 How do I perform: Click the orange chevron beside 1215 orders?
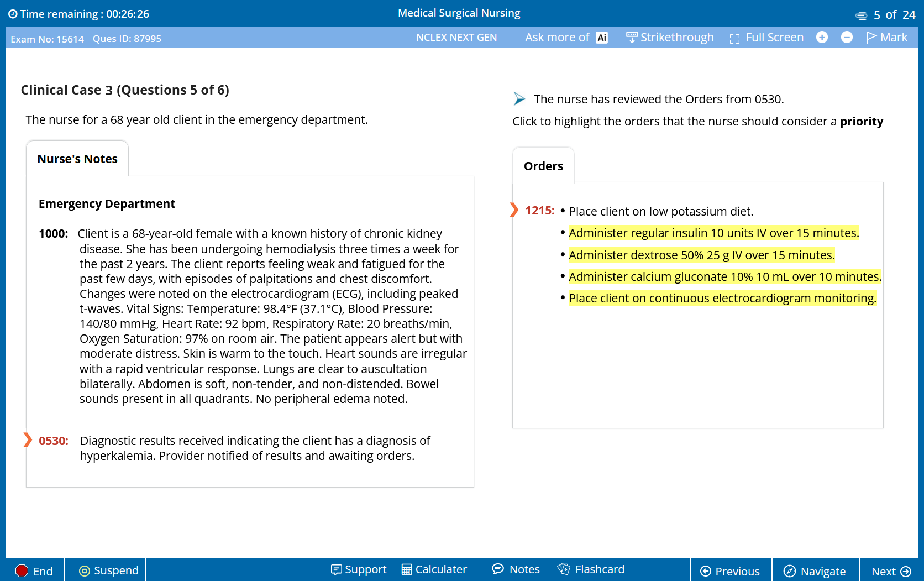click(514, 210)
